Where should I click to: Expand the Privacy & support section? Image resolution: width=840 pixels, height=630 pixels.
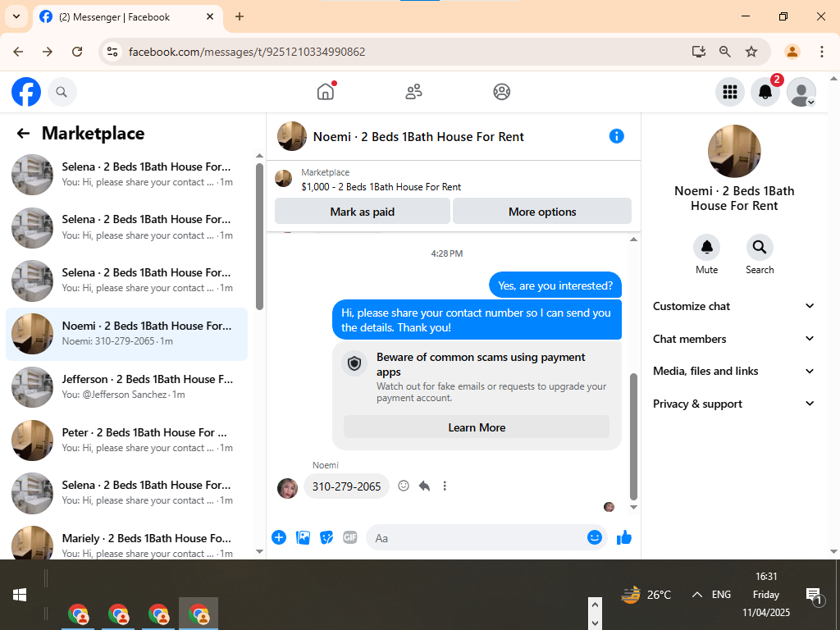point(733,404)
